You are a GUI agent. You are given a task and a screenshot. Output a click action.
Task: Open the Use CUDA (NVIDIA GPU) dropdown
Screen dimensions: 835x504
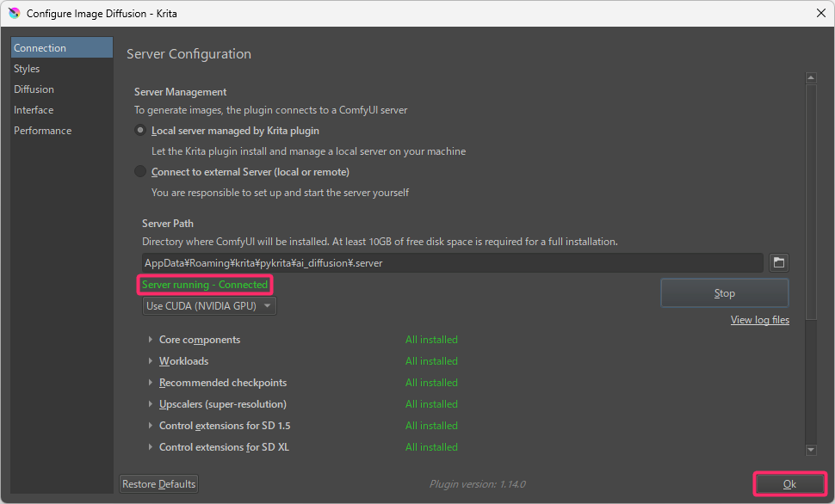coord(209,306)
